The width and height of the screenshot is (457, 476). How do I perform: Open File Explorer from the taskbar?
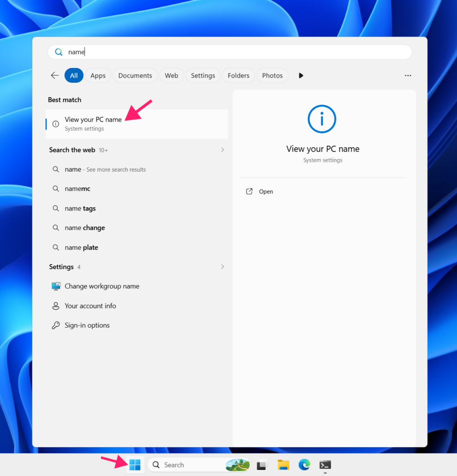click(x=283, y=465)
